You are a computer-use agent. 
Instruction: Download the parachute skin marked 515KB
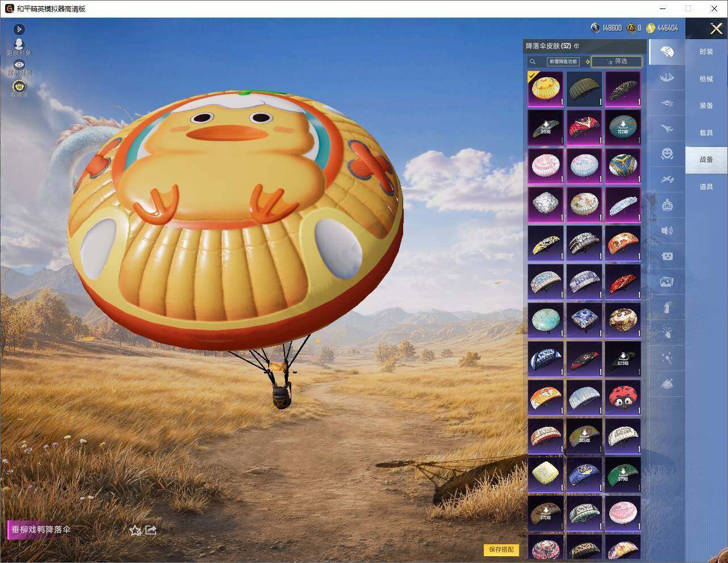[x=546, y=127]
